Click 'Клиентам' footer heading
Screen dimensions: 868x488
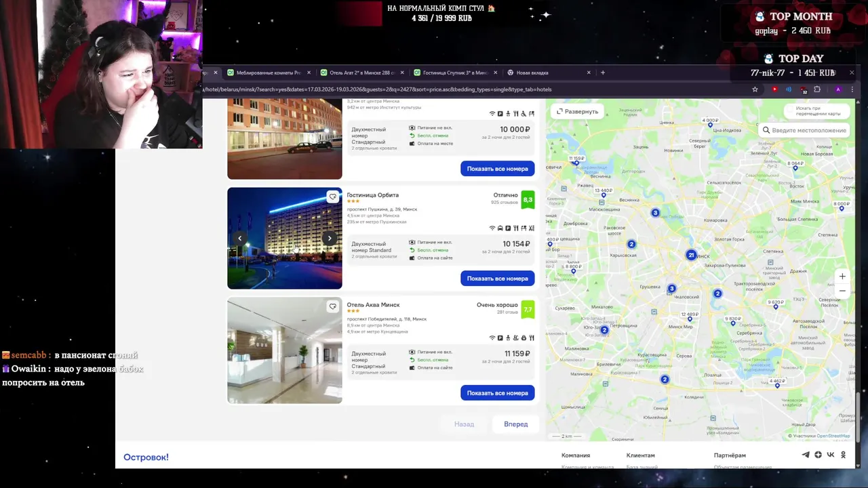click(x=641, y=455)
